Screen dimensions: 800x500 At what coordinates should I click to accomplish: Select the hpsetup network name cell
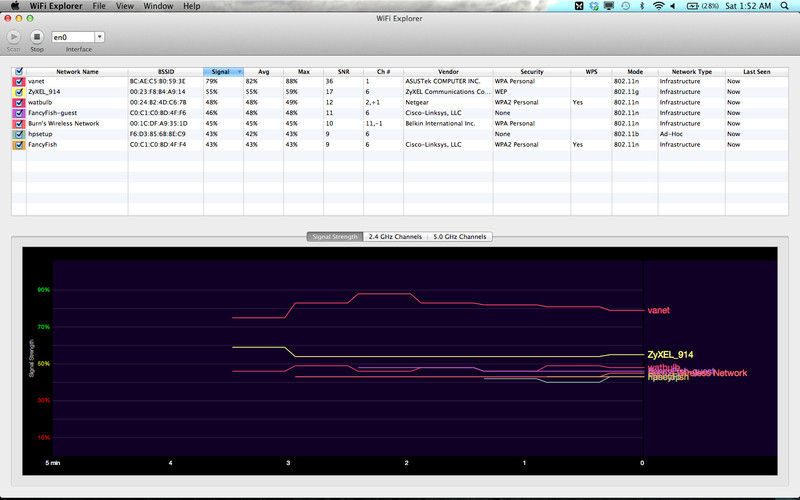[77, 134]
